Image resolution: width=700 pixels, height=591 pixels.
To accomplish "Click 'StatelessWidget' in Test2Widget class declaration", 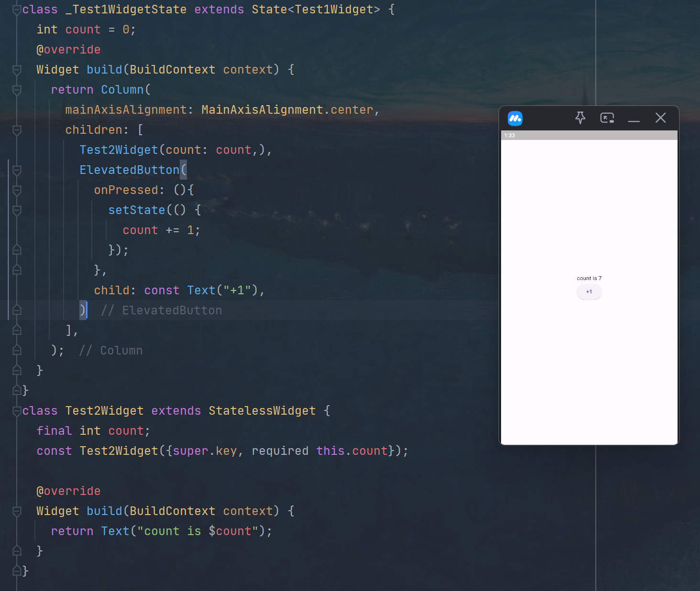I will click(262, 411).
